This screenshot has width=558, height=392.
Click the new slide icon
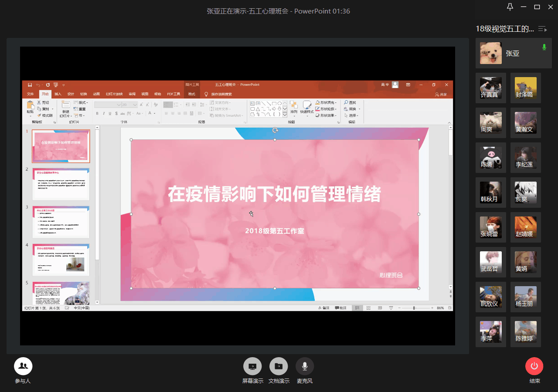[x=65, y=106]
